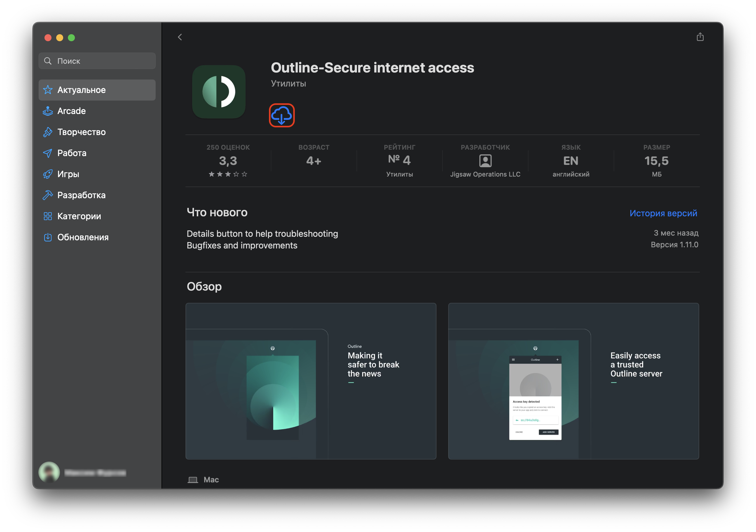This screenshot has width=756, height=532.
Task: Click the английский label
Action: tap(571, 175)
